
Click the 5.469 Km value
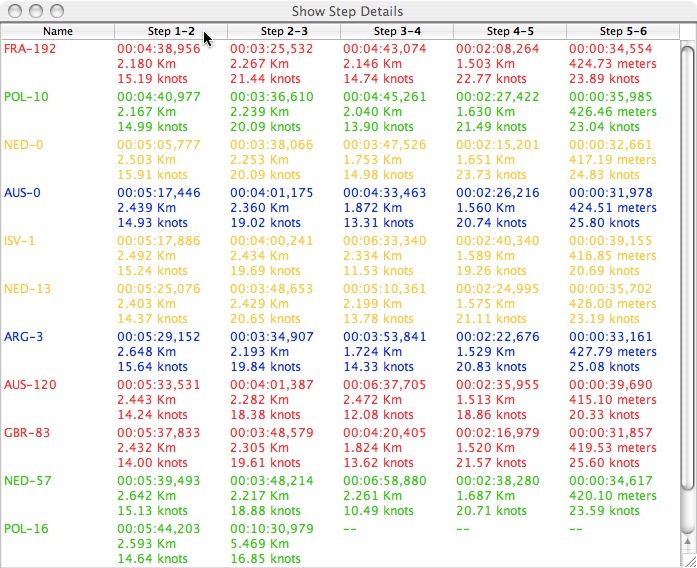coord(260,544)
